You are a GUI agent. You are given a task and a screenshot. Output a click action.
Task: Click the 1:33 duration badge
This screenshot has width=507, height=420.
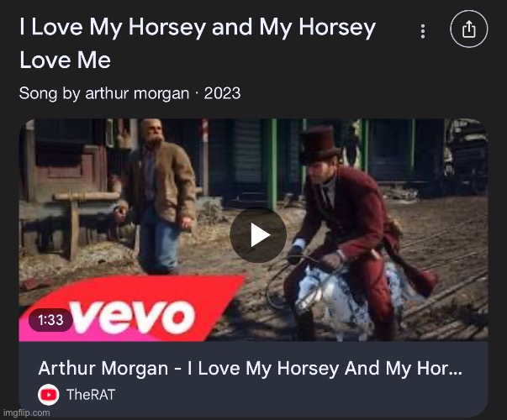point(50,320)
